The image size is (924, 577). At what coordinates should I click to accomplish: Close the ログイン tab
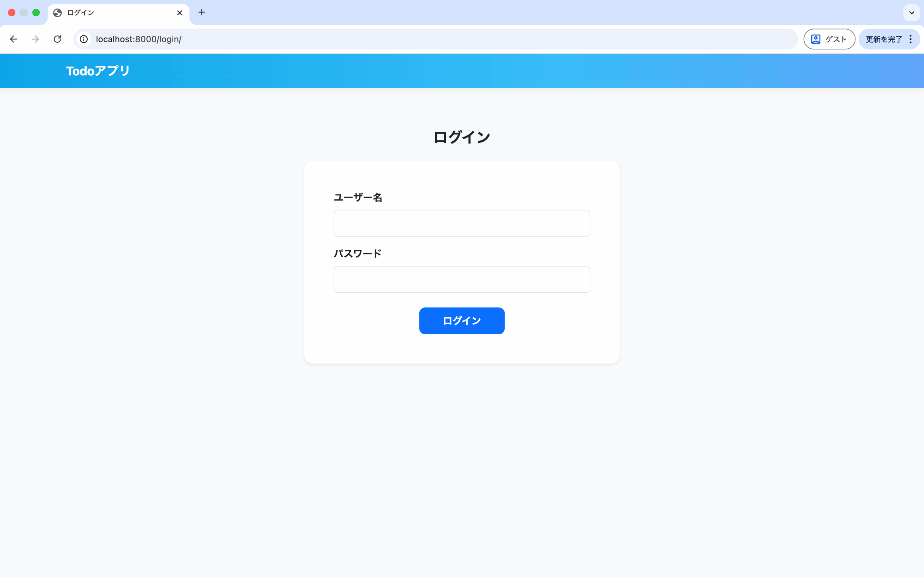coord(179,13)
